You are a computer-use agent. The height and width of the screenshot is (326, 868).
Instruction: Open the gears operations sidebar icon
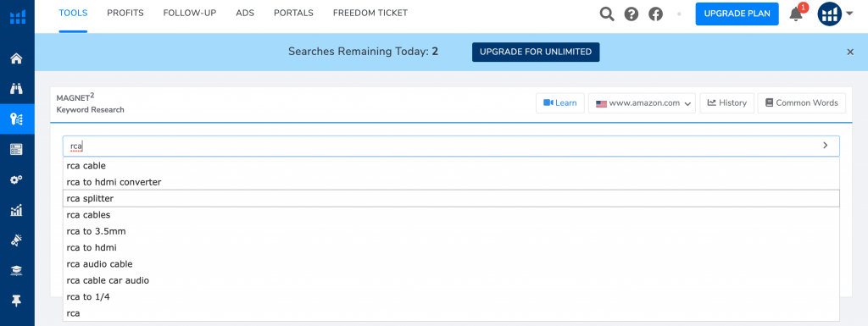coord(17,179)
